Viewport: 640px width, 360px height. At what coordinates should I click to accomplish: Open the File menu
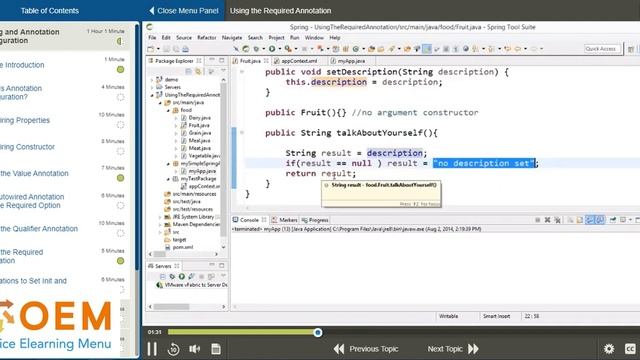(x=152, y=38)
